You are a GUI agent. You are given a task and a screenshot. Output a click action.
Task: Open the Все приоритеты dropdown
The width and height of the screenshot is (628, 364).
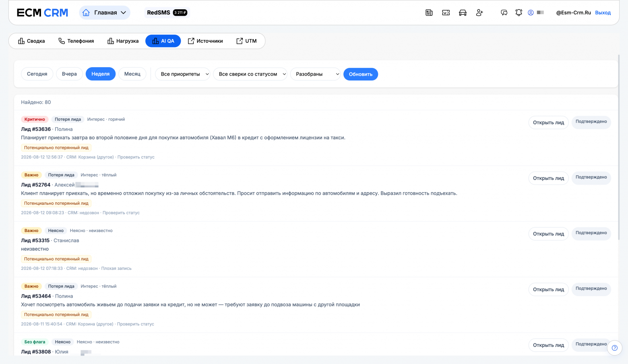click(183, 74)
